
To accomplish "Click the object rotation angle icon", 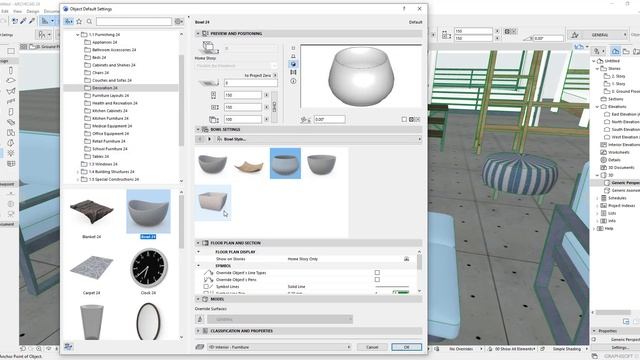I will click(x=306, y=120).
